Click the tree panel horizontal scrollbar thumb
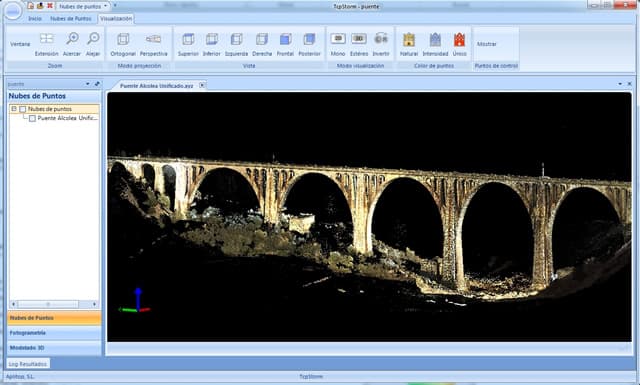The image size is (640, 385). point(48,304)
